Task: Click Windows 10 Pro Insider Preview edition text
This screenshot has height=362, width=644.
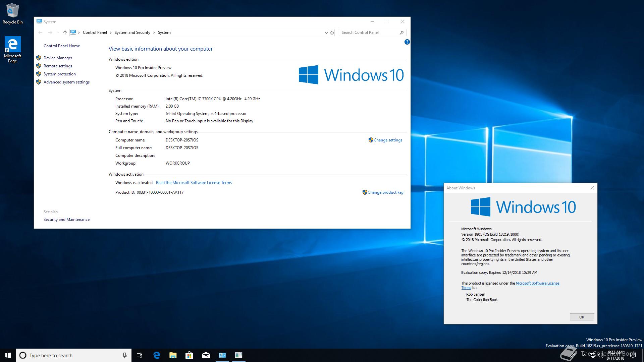Action: (x=143, y=68)
